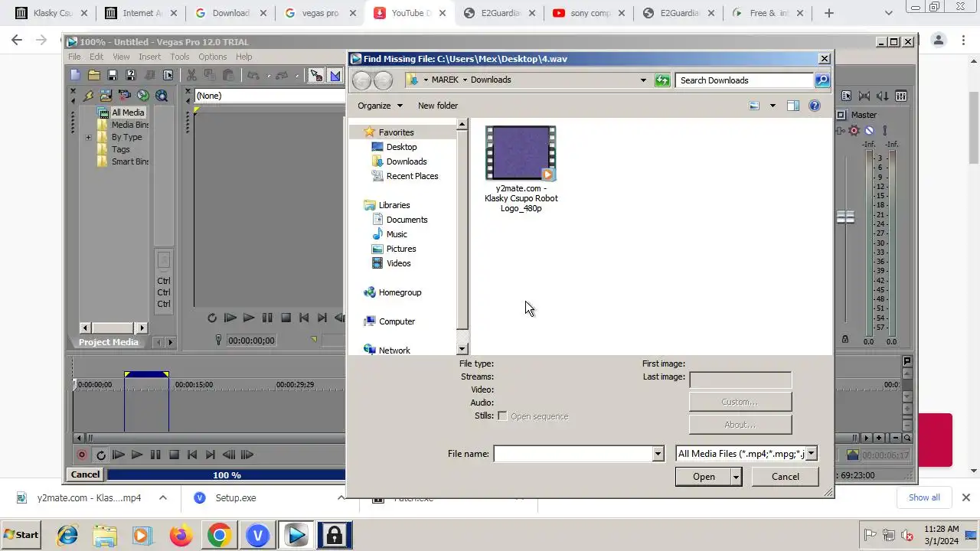
Task: Toggle timeline Loop Playback button
Action: (100, 455)
